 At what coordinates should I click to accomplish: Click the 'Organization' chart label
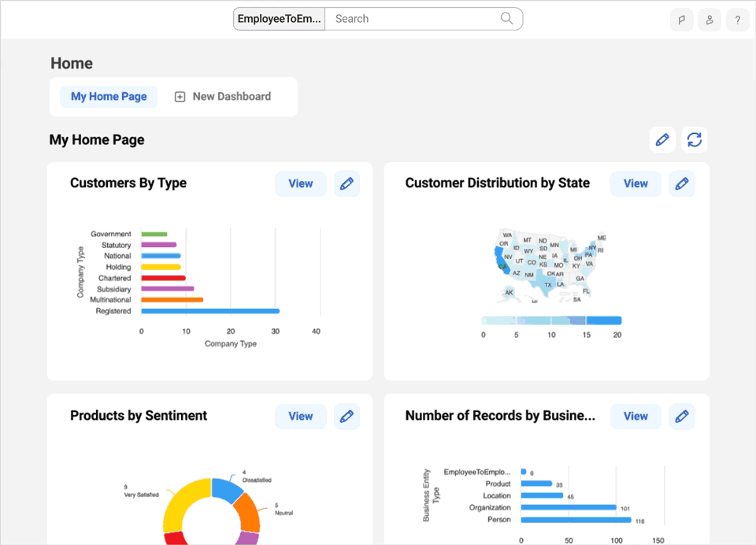[x=490, y=507]
